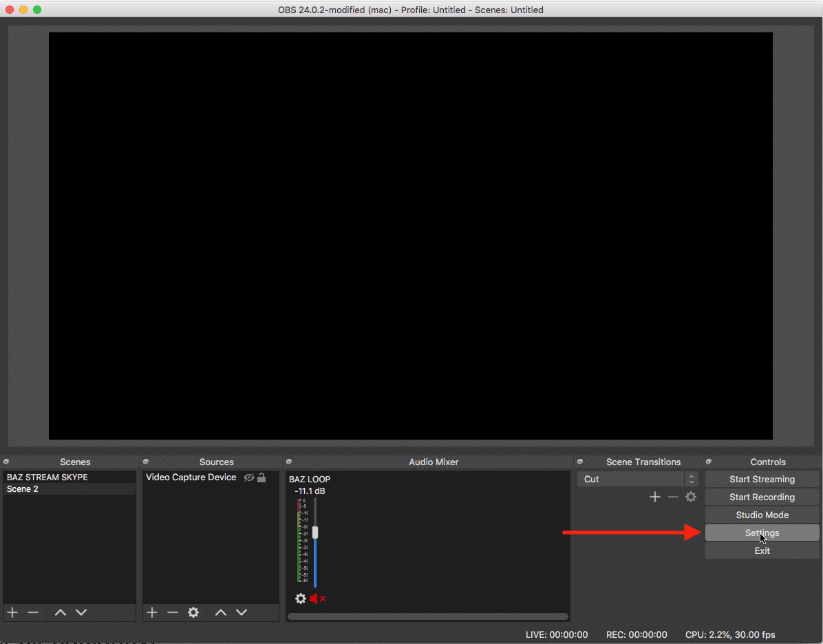Image resolution: width=823 pixels, height=644 pixels.
Task: Click CPU usage in status bar
Action: coord(730,634)
